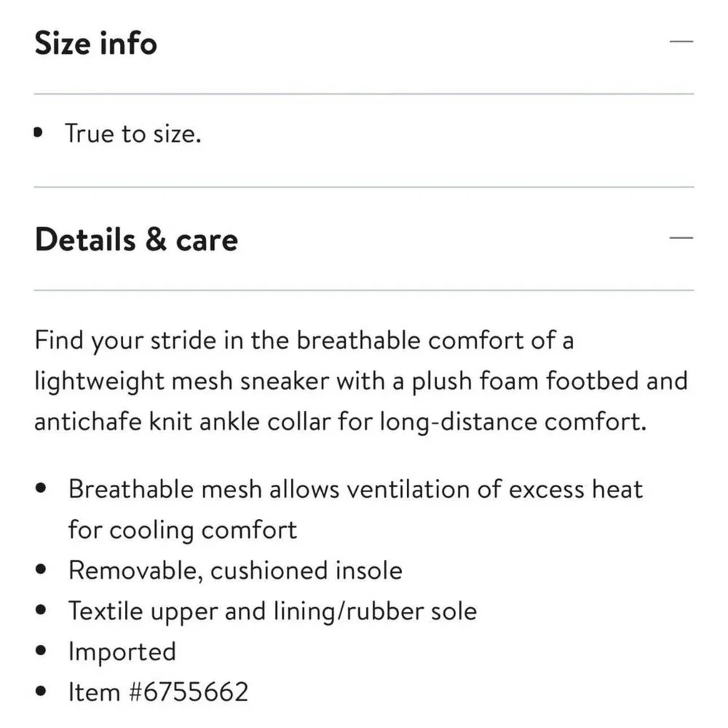Collapse Details & care with minus icon
Viewport: 728px width, 728px height.
click(x=681, y=238)
